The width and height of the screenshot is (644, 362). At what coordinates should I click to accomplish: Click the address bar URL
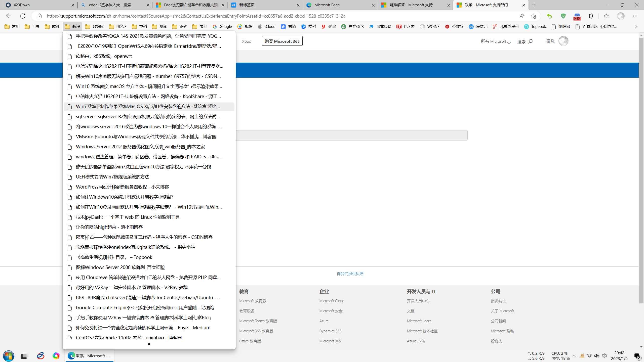point(196,16)
